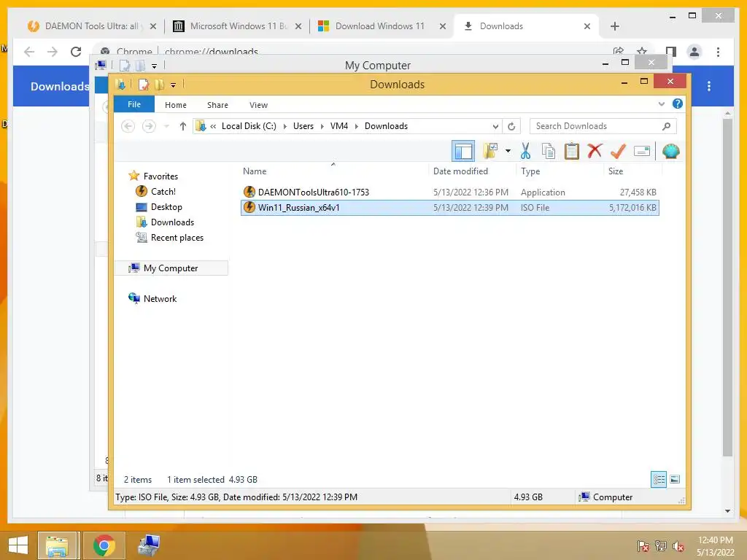Switch to Download Windows 11 Chrome tab
Viewport: 747px width, 560px height.
pos(381,26)
